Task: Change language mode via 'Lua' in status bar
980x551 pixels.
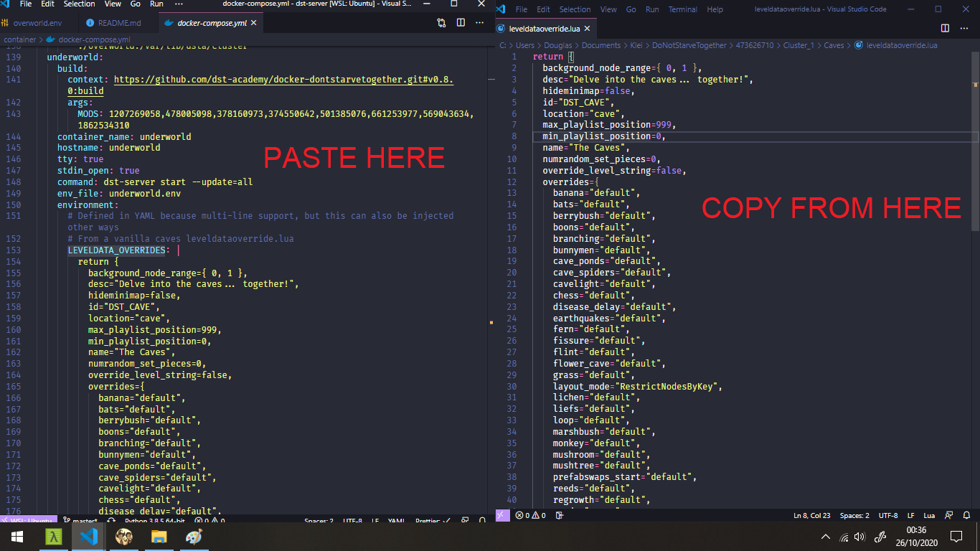Action: pos(929,515)
